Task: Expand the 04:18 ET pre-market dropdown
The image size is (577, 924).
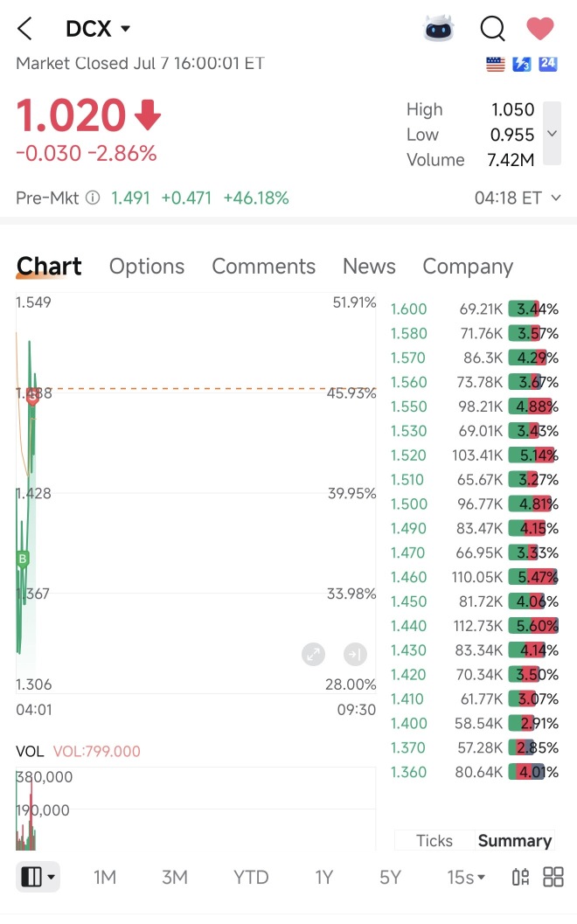Action: (x=518, y=198)
